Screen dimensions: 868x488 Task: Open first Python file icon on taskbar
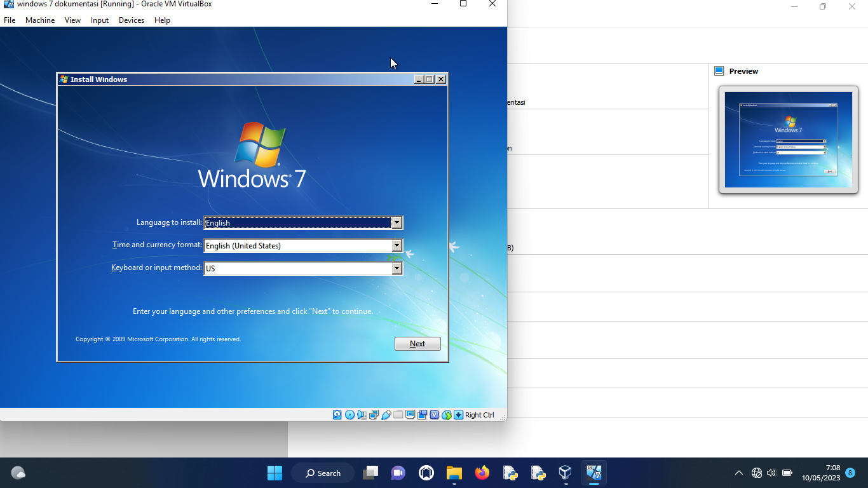point(510,473)
